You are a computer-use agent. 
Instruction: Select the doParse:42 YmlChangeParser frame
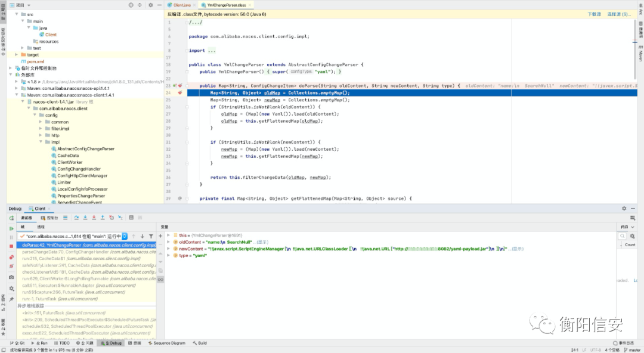pos(86,245)
